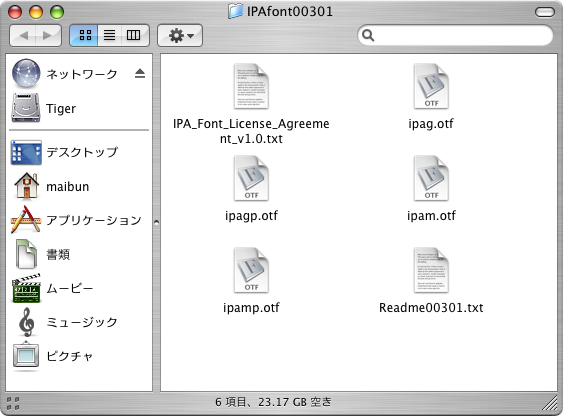Open the Applications sidebar icon

[x=26, y=220]
